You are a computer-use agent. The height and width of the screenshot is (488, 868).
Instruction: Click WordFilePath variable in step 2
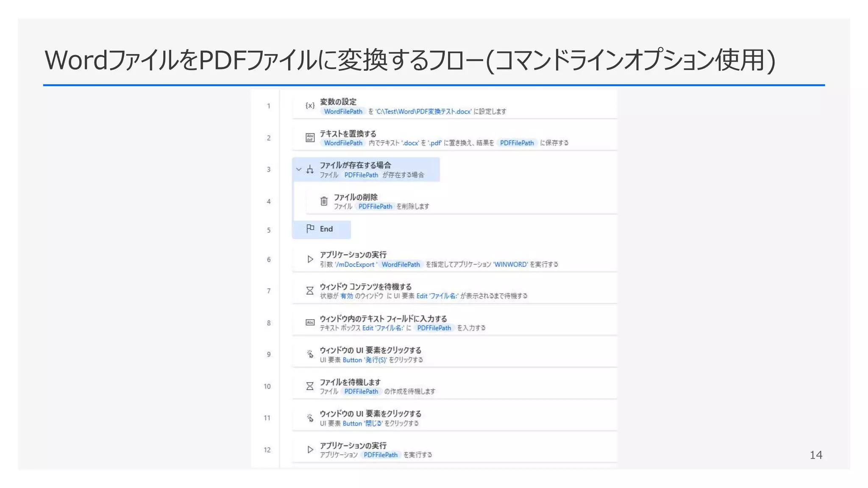pyautogui.click(x=343, y=143)
